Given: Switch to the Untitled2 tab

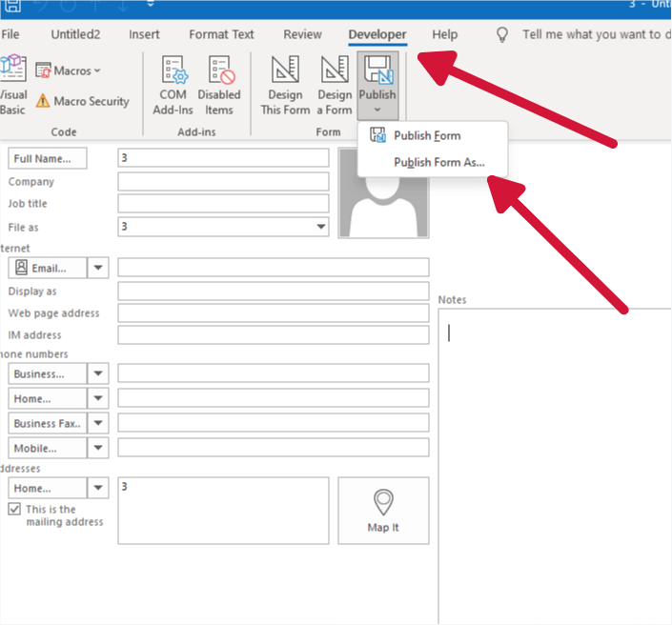Looking at the screenshot, I should pos(75,34).
